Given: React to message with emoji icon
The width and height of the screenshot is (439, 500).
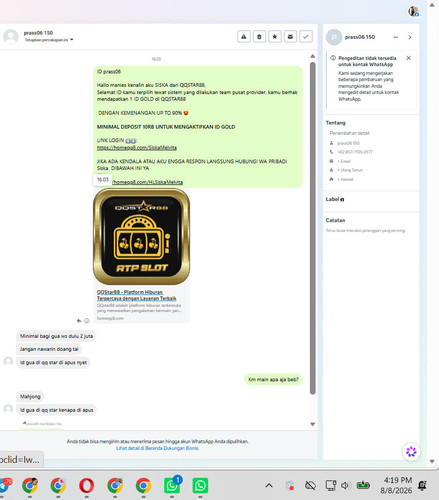Looking at the screenshot, I should (x=87, y=321).
